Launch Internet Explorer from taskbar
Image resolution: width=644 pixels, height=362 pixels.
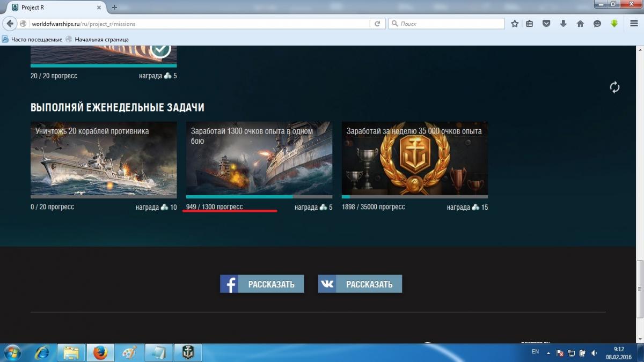point(41,352)
